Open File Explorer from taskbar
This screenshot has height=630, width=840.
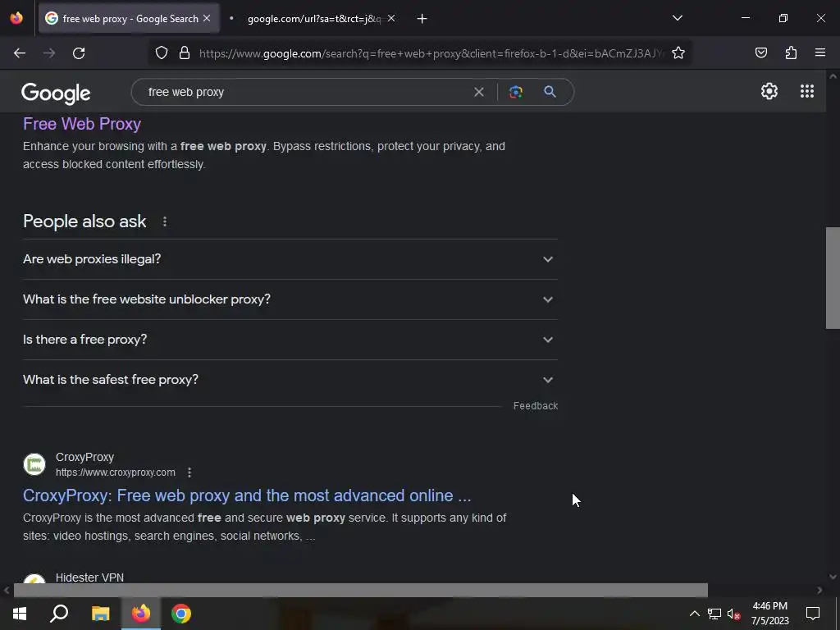[x=100, y=614]
